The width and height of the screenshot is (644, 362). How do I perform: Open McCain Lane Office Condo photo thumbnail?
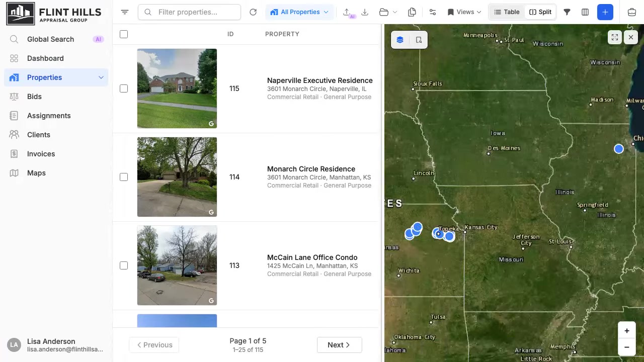(x=177, y=265)
